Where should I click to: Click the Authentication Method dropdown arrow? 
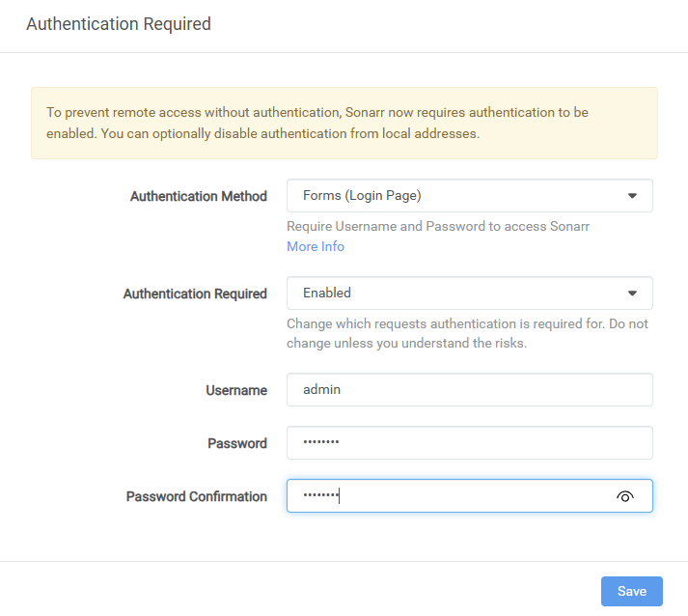click(x=632, y=196)
